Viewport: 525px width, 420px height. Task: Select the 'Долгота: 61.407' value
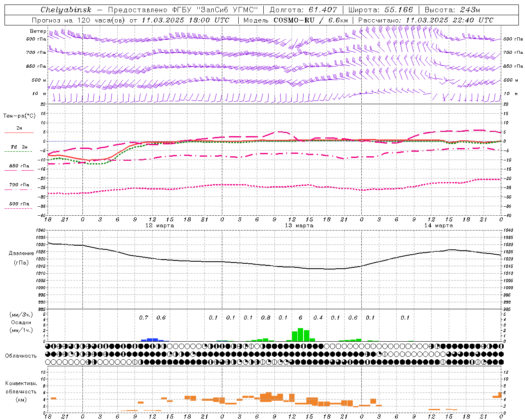304,10
